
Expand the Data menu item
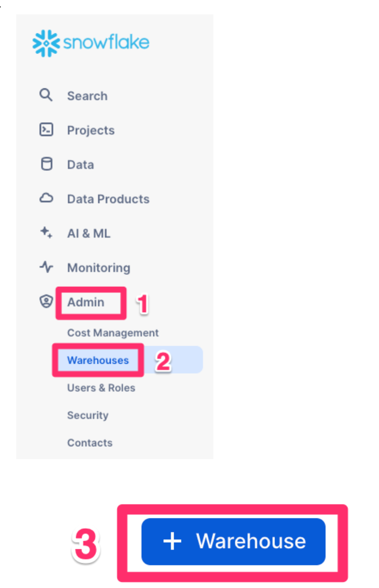80,165
